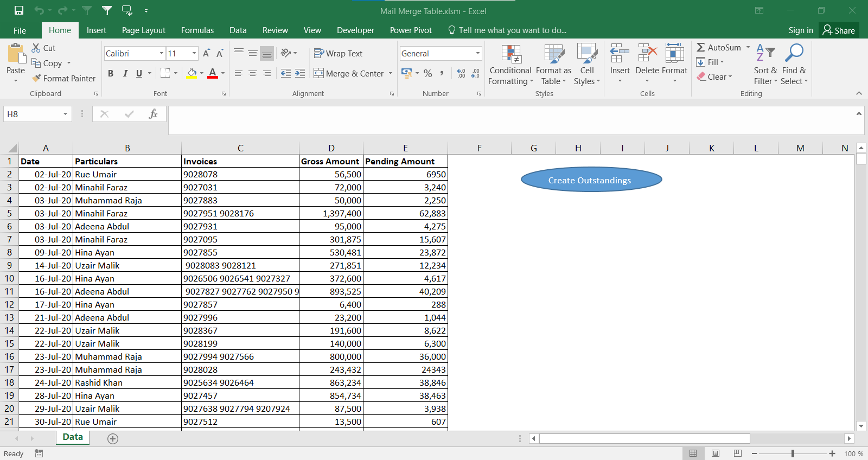The image size is (868, 460).
Task: Click the Increase Decimal icon
Action: [x=461, y=73]
